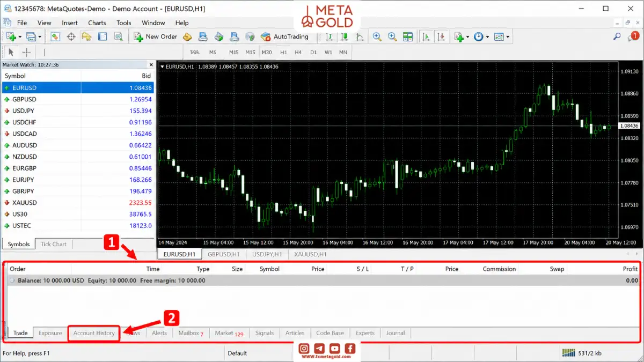Image resolution: width=644 pixels, height=362 pixels.
Task: Click the Profiles toolbar icon
Action: tap(31, 36)
